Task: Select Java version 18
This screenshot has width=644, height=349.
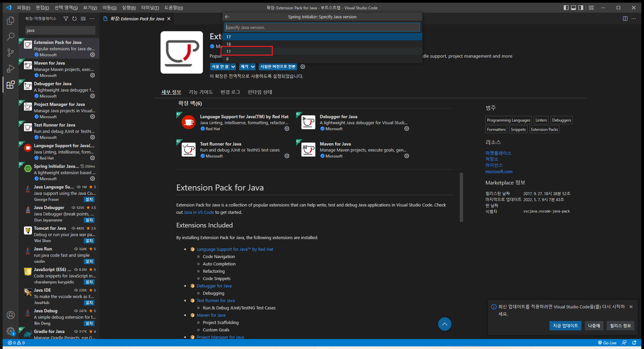Action: [322, 44]
